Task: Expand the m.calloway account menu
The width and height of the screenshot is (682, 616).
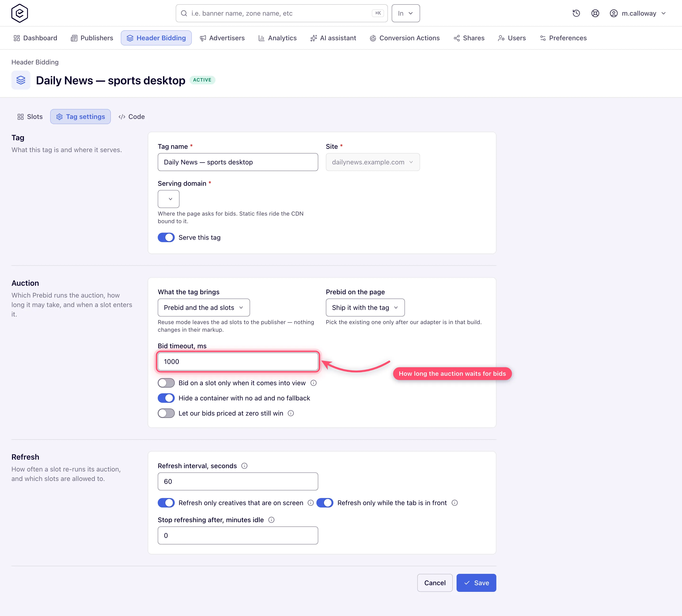Action: (638, 13)
